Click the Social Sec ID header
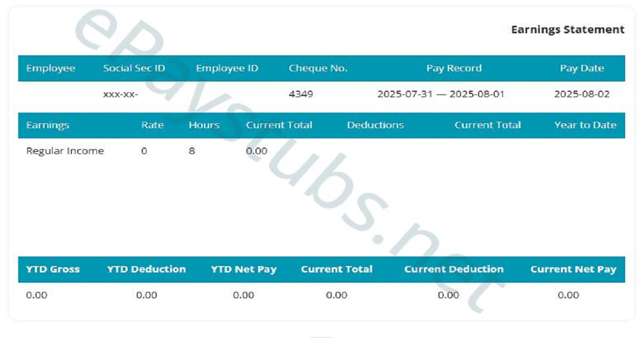The image size is (644, 338). [x=134, y=68]
